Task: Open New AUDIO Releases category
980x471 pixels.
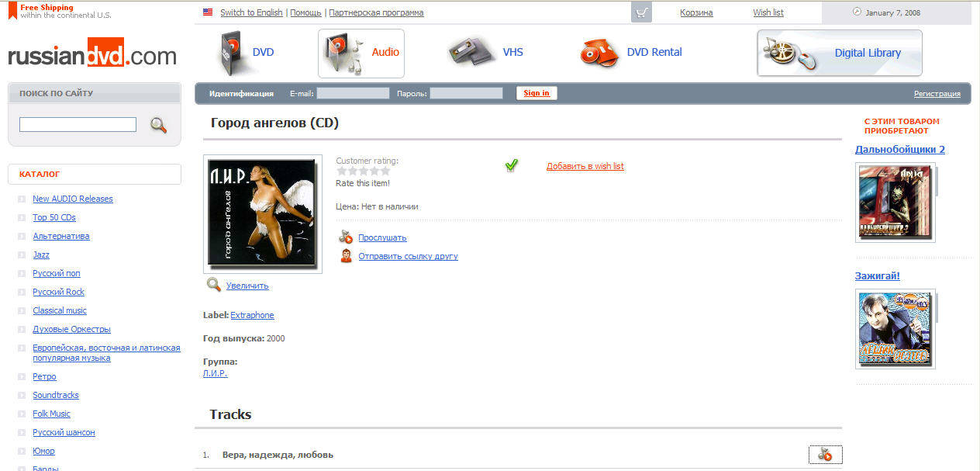Action: [73, 199]
